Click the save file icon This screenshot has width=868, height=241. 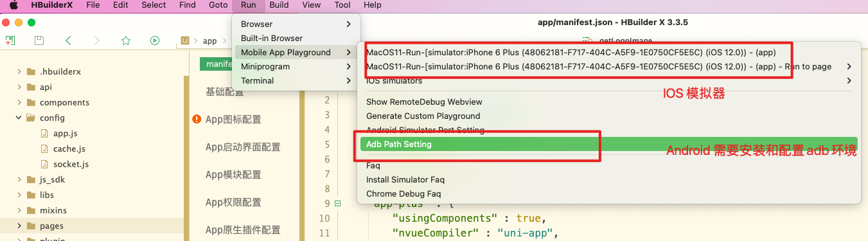pyautogui.click(x=39, y=40)
